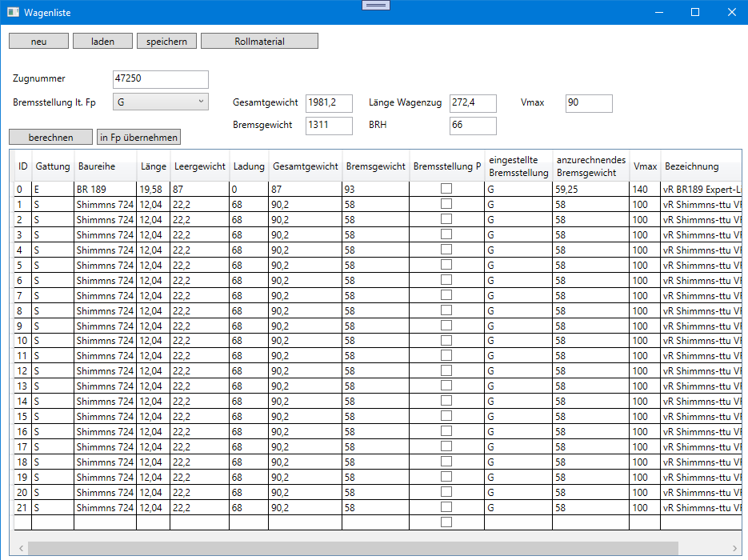The height and width of the screenshot is (560, 748).
Task: Open the Rollmaterial button
Action: pyautogui.click(x=259, y=41)
